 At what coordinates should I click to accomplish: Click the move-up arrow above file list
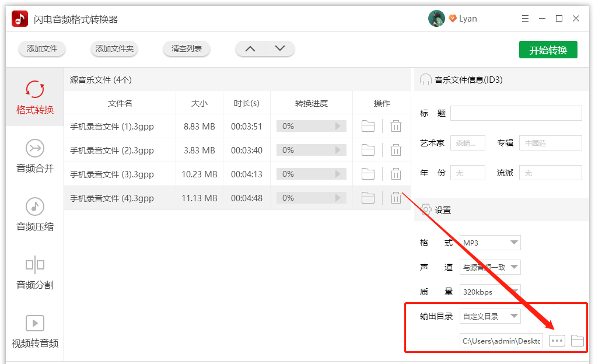(250, 49)
